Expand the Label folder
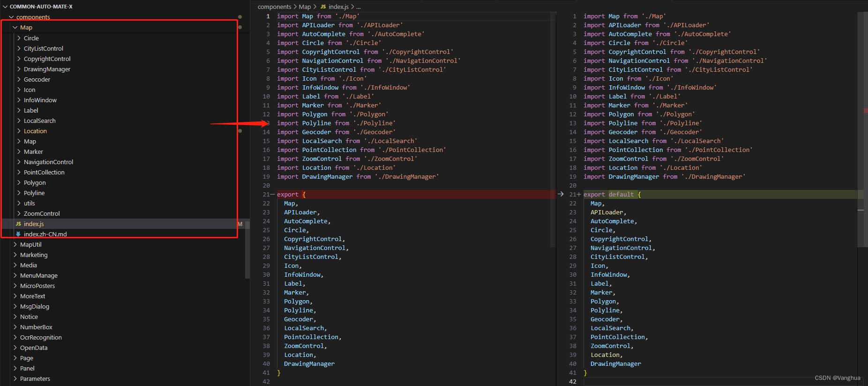The image size is (868, 386). tap(31, 110)
